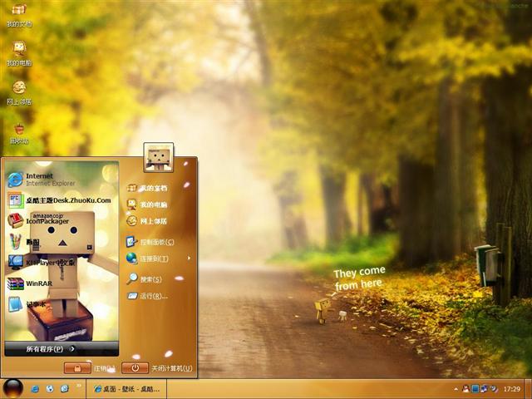Open 记事本 (Notepad) in the Start menu
This screenshot has width=532, height=399.
[x=33, y=304]
